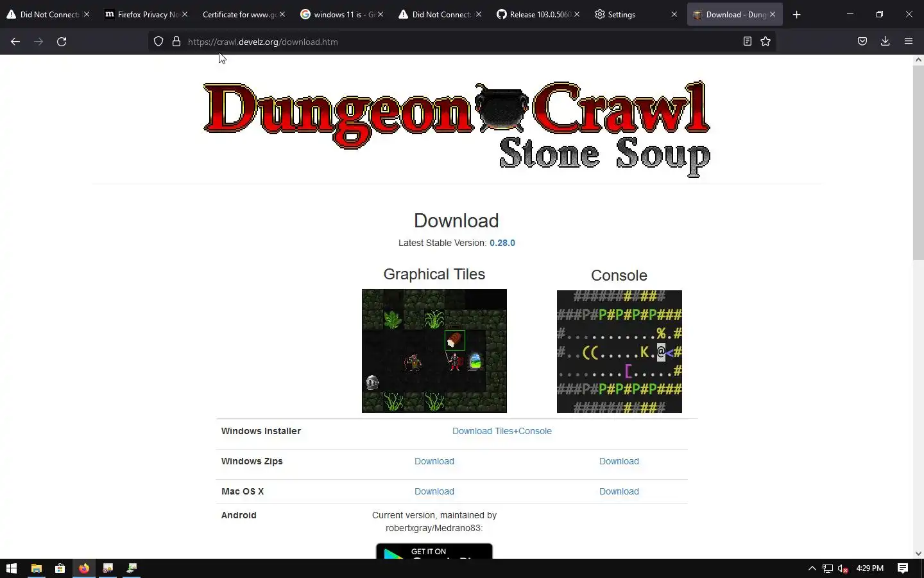Download Windows Zips console version

pos(619,461)
